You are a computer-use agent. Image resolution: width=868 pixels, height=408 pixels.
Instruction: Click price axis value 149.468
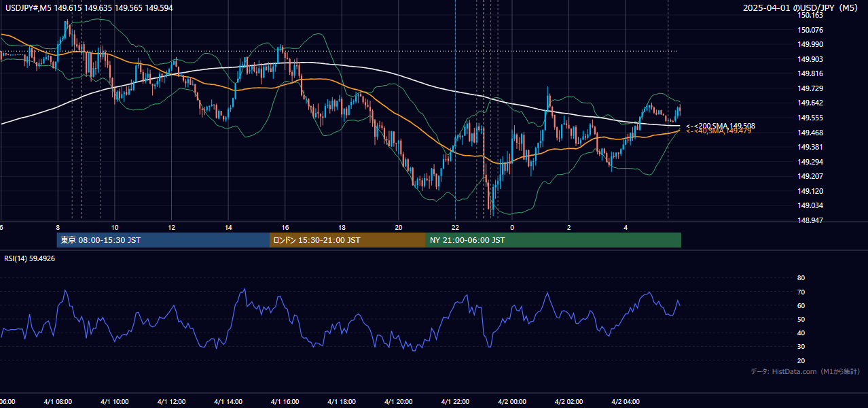coord(810,133)
